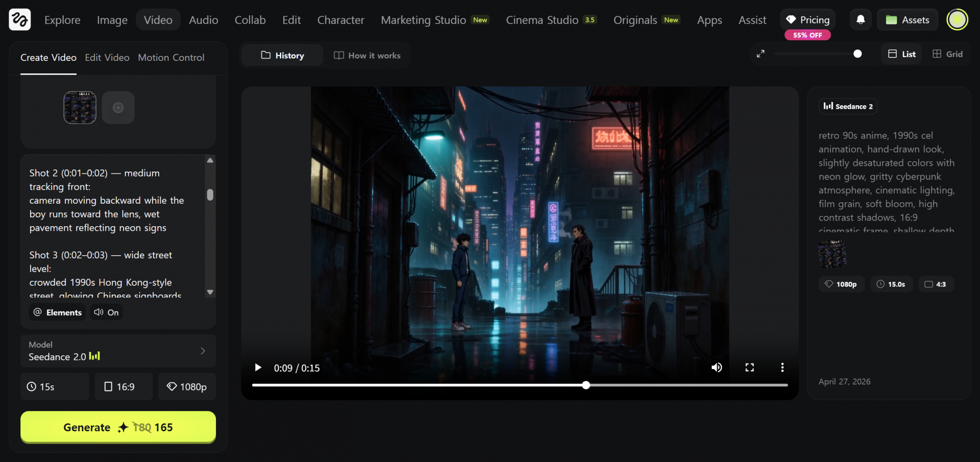
Task: Open the user profile avatar
Action: (x=957, y=20)
